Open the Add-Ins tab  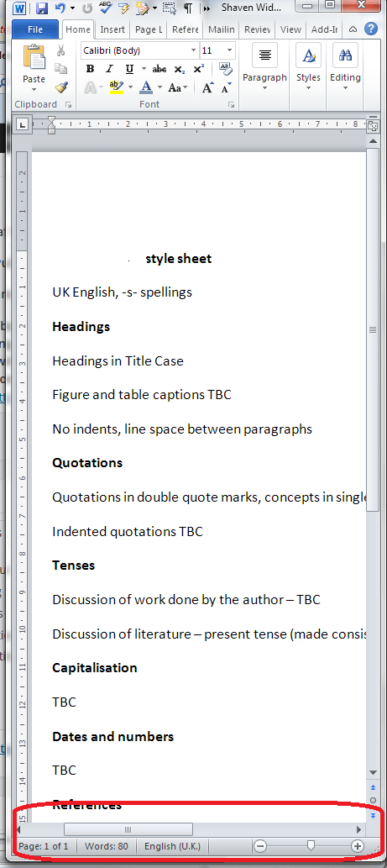325,29
